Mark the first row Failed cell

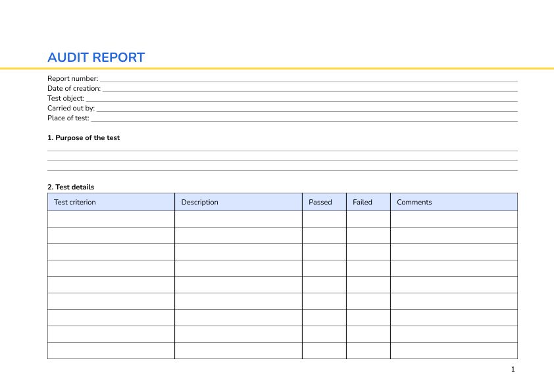pos(368,219)
